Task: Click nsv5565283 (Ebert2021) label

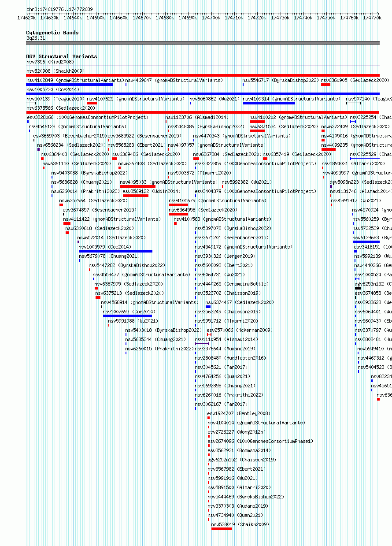Action: (x=137, y=145)
